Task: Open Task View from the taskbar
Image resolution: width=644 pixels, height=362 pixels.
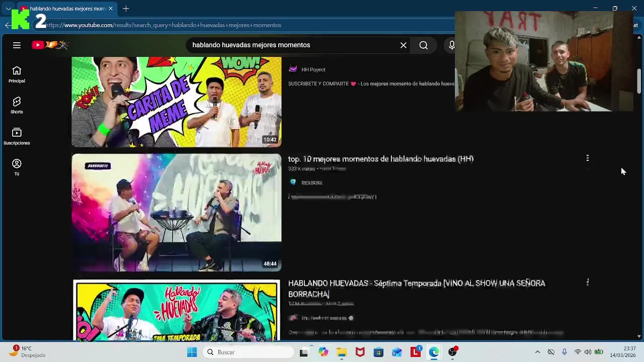Action: tap(303, 352)
